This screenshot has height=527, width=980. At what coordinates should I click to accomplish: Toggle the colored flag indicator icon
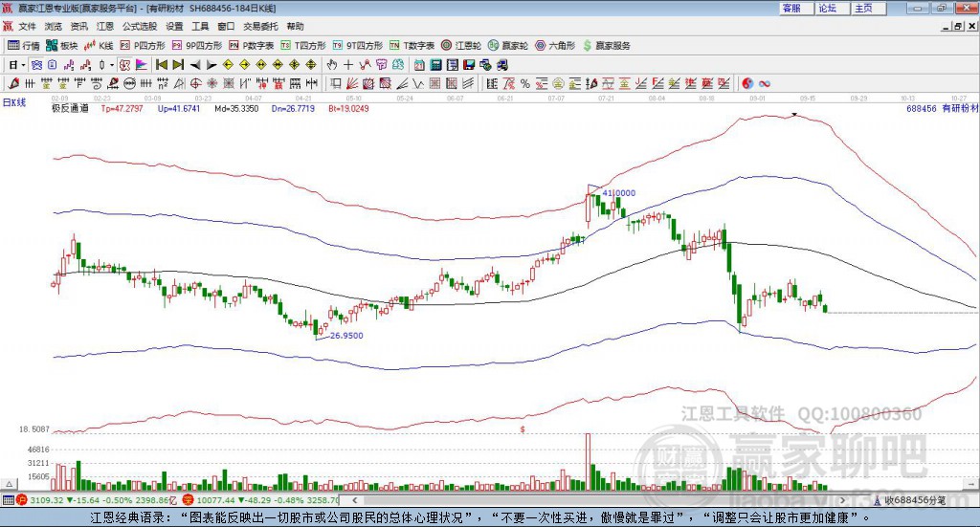pyautogui.click(x=142, y=65)
